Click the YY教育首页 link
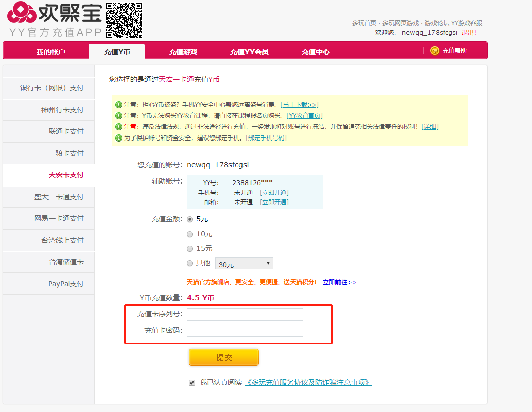This screenshot has width=532, height=412. pyautogui.click(x=305, y=116)
